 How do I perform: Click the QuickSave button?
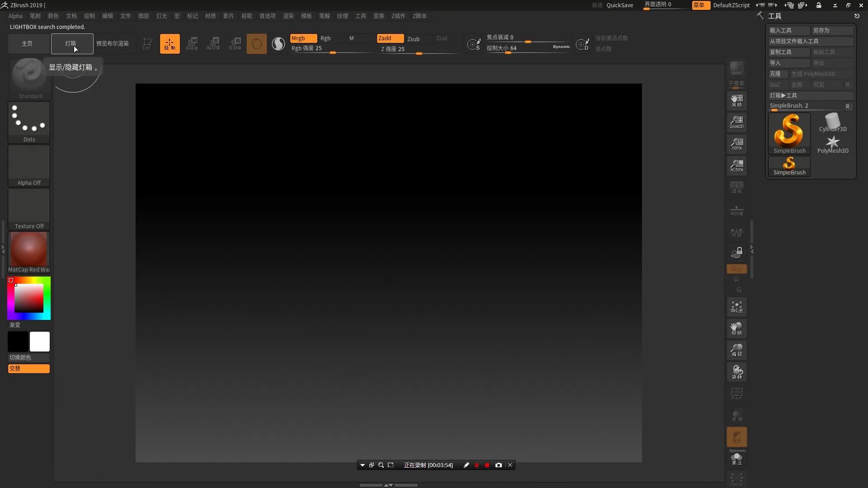619,5
